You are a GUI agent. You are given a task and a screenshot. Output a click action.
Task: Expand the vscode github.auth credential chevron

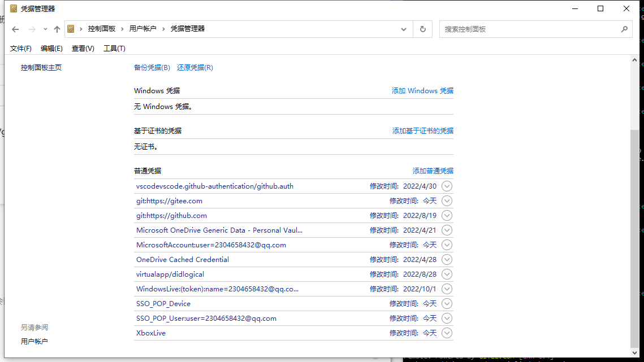[447, 186]
